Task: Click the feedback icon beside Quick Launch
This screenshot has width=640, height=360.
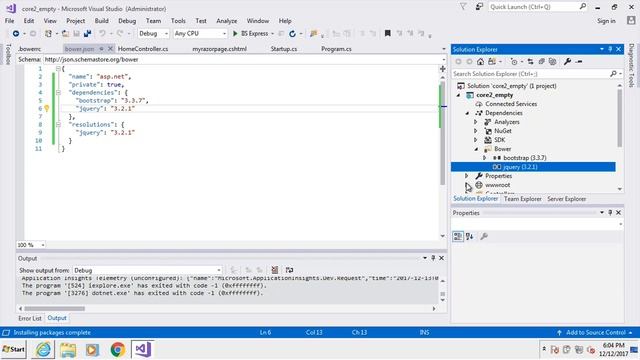Action: tap(479, 7)
